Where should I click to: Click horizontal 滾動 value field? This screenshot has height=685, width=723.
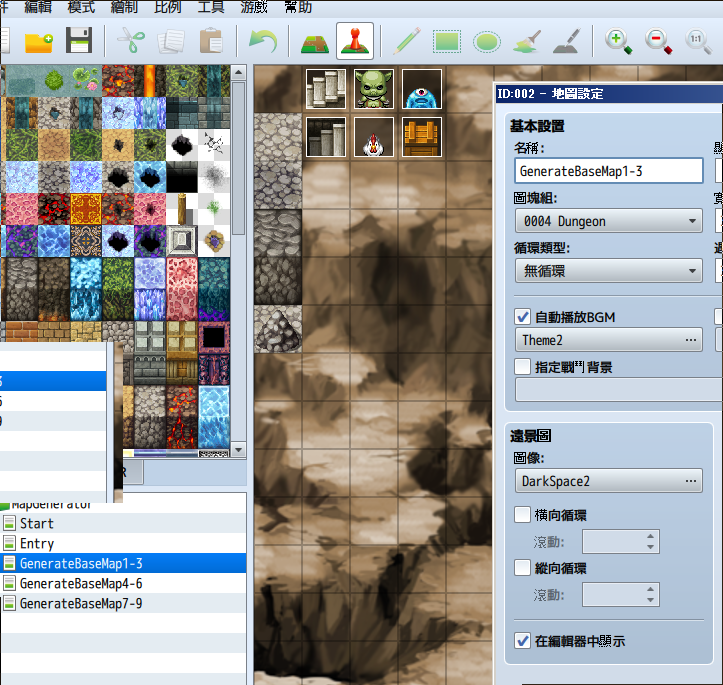pos(613,541)
